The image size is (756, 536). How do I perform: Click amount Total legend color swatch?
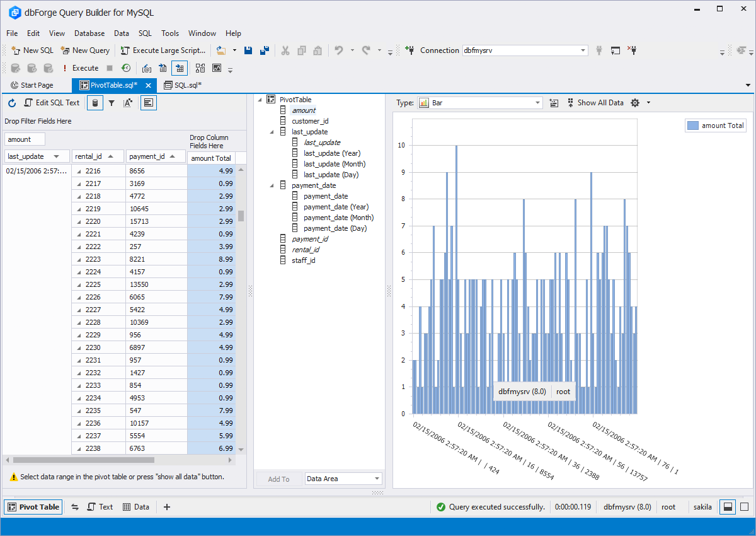tap(693, 125)
